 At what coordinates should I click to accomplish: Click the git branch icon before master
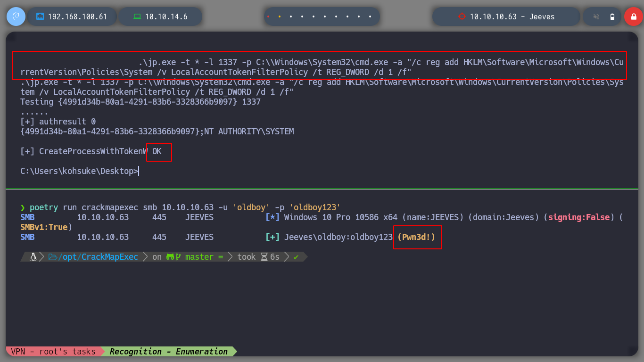click(x=178, y=257)
